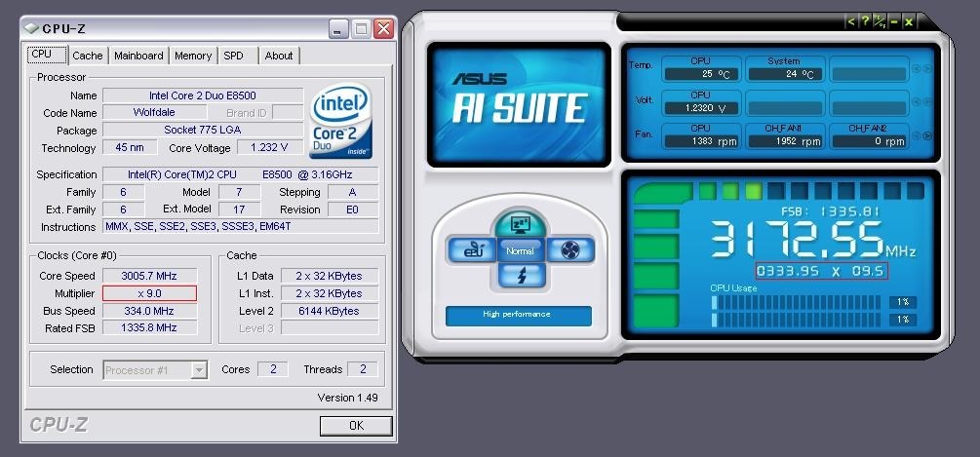Open the fan control icon in AI Suite

coord(570,249)
